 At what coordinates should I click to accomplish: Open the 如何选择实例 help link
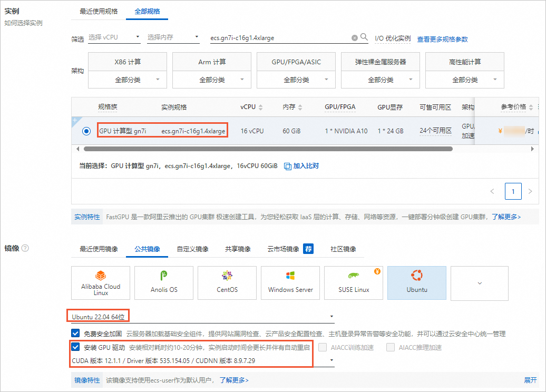(x=23, y=23)
